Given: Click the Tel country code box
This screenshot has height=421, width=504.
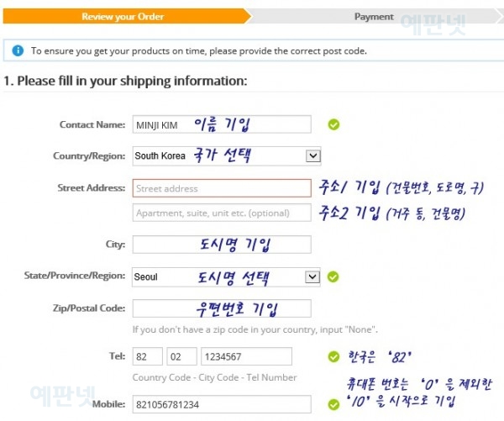Looking at the screenshot, I should coord(147,356).
